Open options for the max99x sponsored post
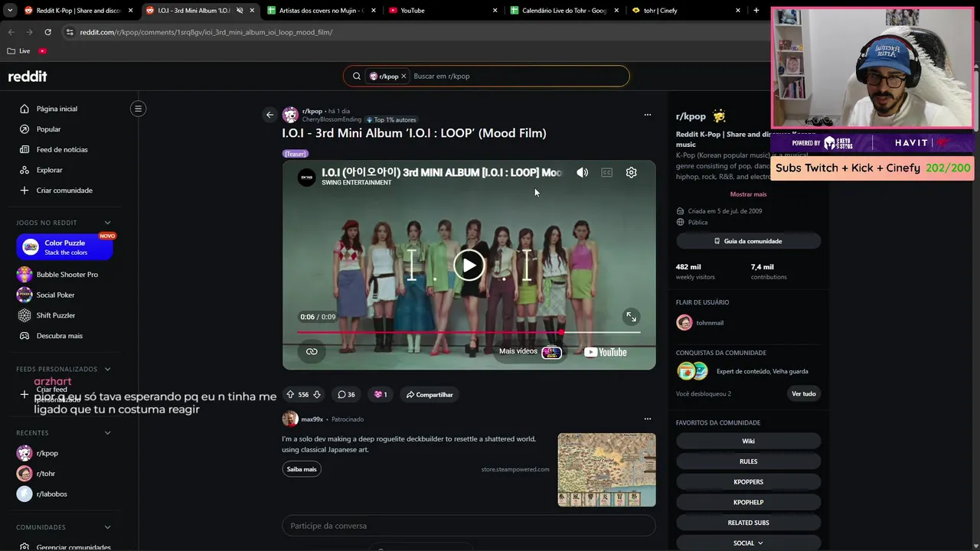Image resolution: width=980 pixels, height=551 pixels. click(648, 419)
